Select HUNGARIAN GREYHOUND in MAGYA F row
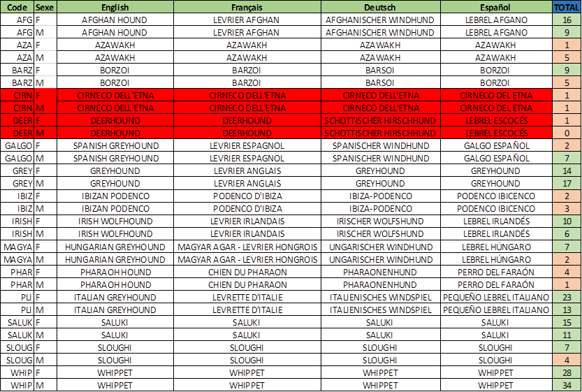Viewport: 582px width, 392px height. coord(115,247)
